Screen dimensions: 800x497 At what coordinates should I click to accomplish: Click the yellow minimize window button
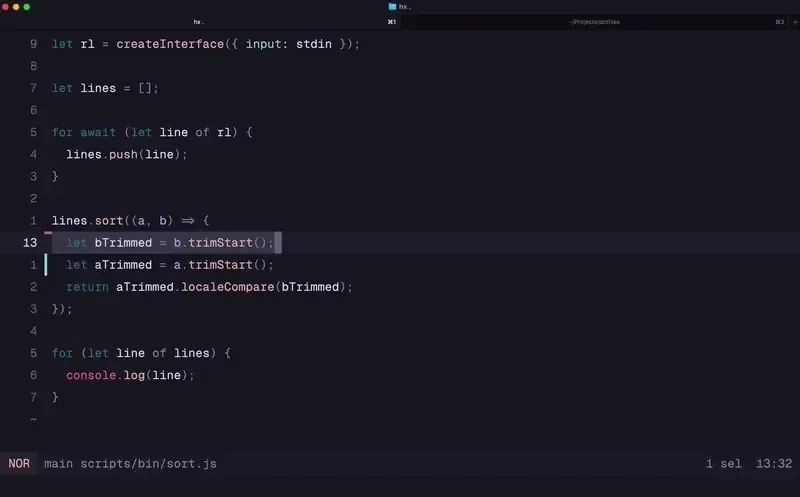tap(16, 6)
